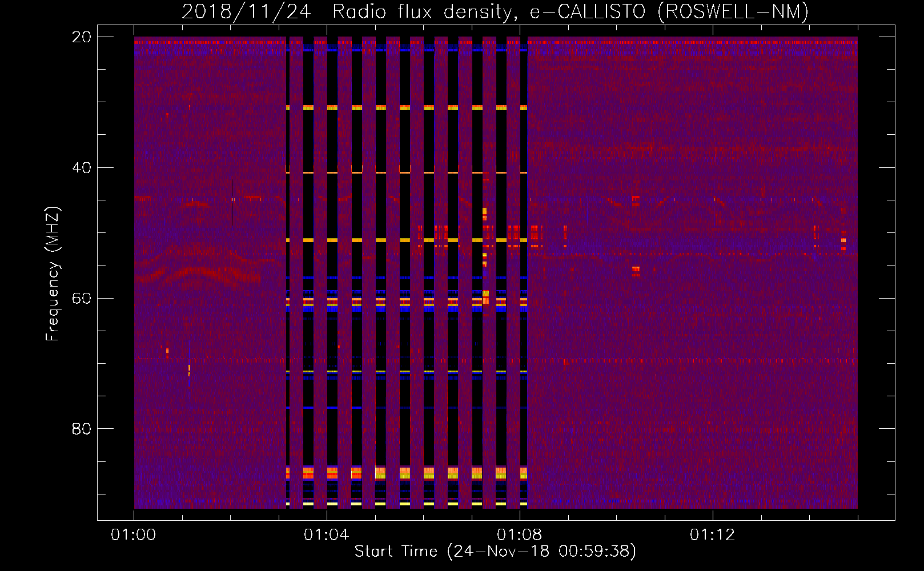
Task: Click the 20 MHz frequency tick label
Action: click(82, 37)
